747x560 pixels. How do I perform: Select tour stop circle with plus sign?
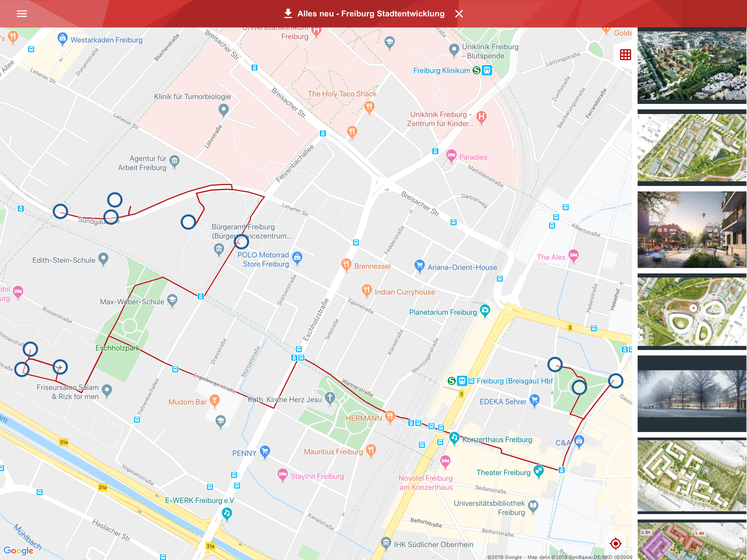pos(60,367)
